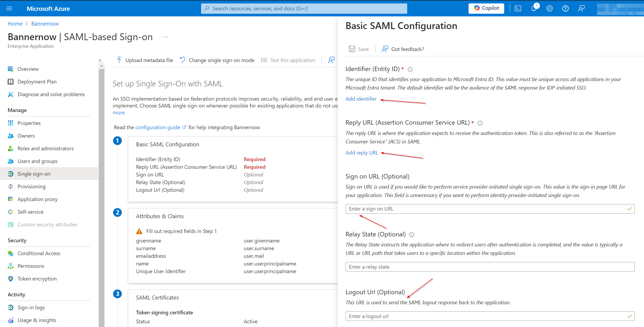The height and width of the screenshot is (327, 644).
Task: Launch Copilot
Action: [486, 8]
